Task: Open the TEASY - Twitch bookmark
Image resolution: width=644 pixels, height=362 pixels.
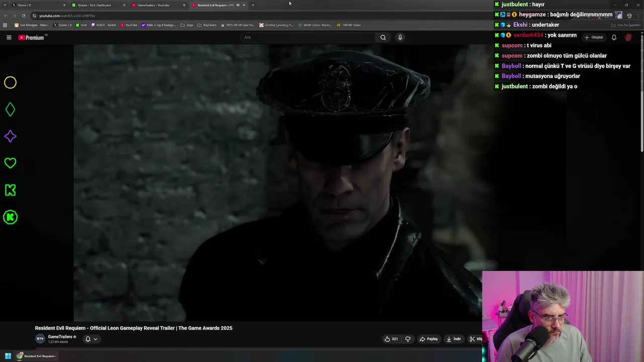Action: coord(104,25)
